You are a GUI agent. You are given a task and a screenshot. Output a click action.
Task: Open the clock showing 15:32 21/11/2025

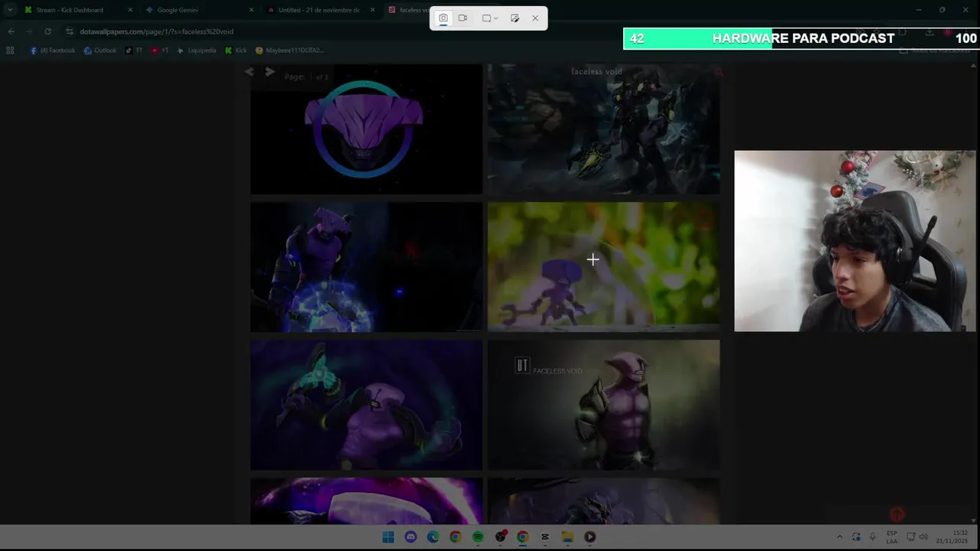click(x=953, y=537)
